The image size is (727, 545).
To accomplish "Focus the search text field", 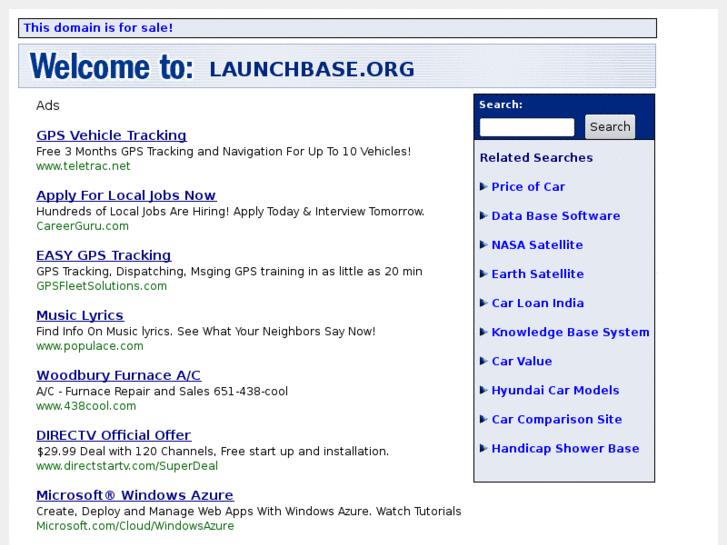I will [x=527, y=127].
